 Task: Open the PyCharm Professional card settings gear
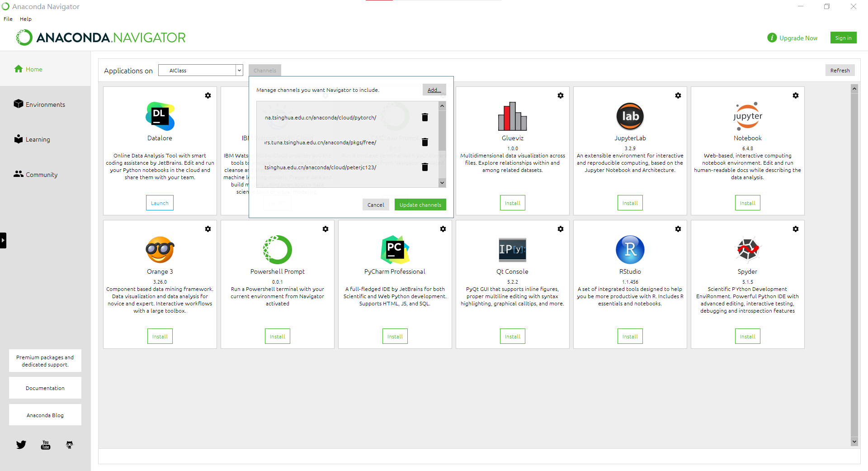tap(443, 229)
